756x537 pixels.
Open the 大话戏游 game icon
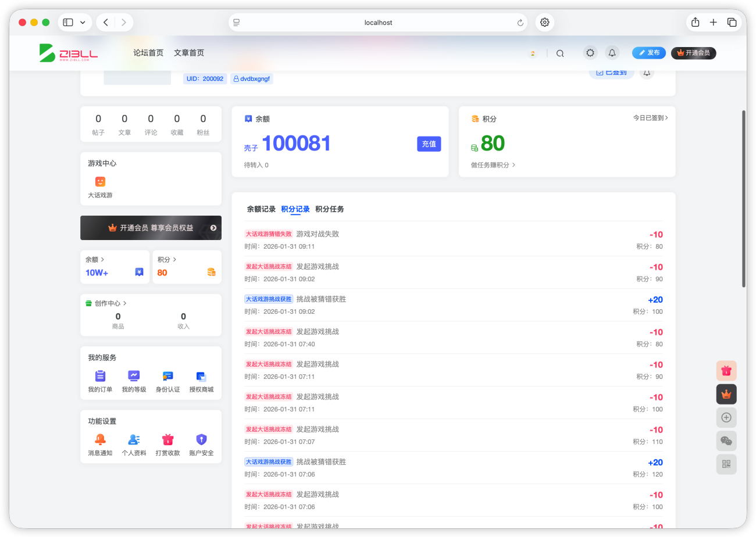pyautogui.click(x=100, y=181)
